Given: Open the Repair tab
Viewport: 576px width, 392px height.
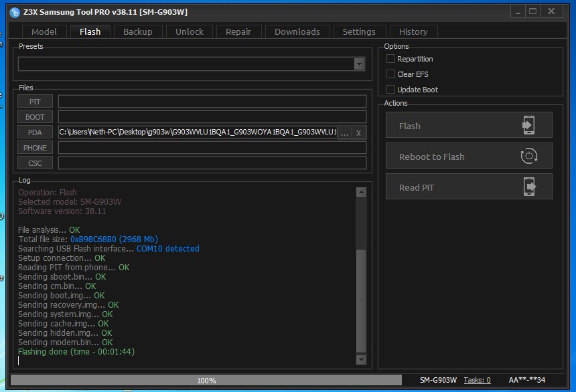Looking at the screenshot, I should click(x=238, y=31).
